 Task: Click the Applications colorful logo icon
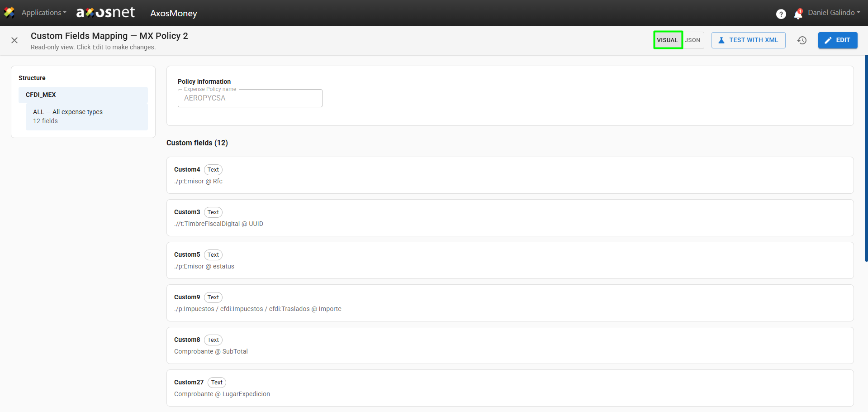[9, 13]
